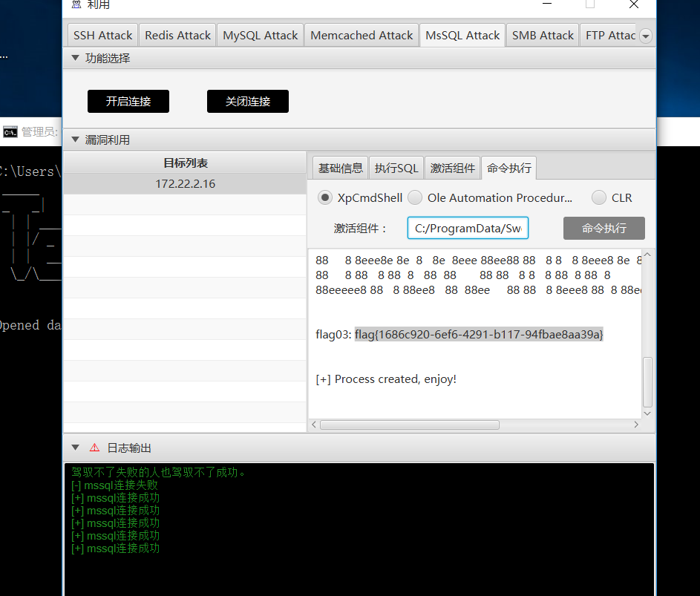
Task: Select the XpCmdShell radio option
Action: pyautogui.click(x=325, y=197)
